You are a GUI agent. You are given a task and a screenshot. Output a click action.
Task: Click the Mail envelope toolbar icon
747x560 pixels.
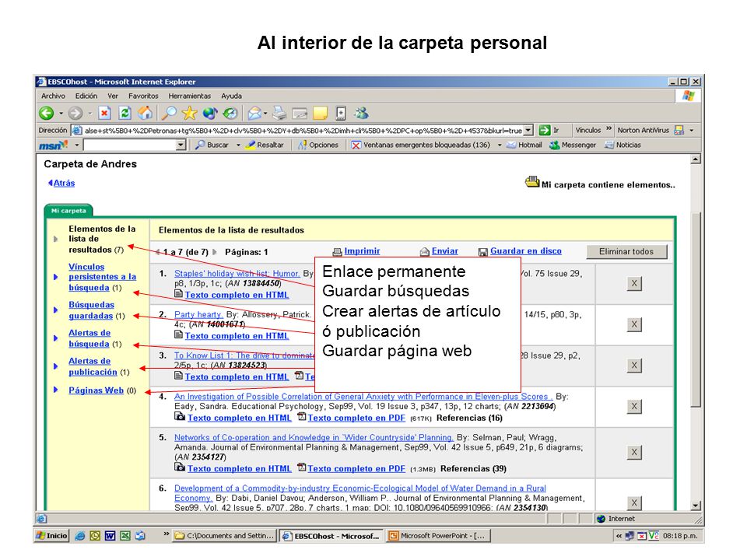click(254, 114)
